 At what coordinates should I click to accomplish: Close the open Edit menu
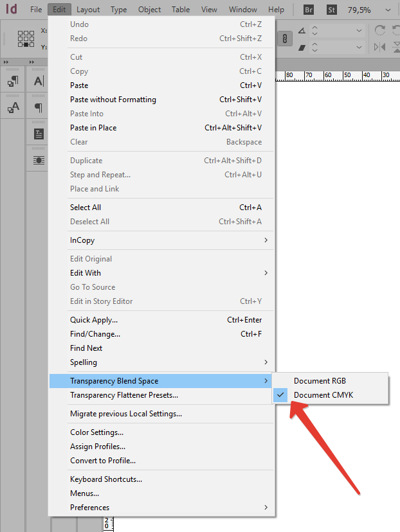[59, 10]
